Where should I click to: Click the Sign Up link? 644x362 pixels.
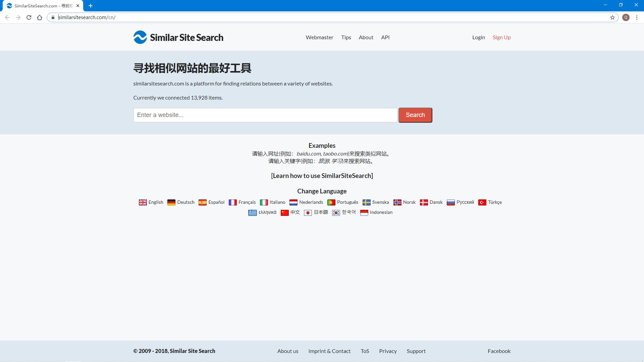(501, 38)
